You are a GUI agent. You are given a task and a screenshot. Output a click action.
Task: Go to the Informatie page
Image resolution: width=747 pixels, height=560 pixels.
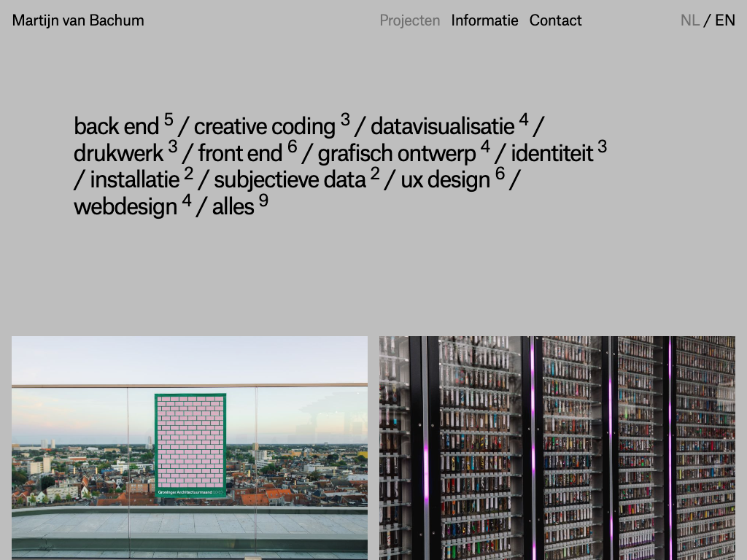click(x=484, y=20)
